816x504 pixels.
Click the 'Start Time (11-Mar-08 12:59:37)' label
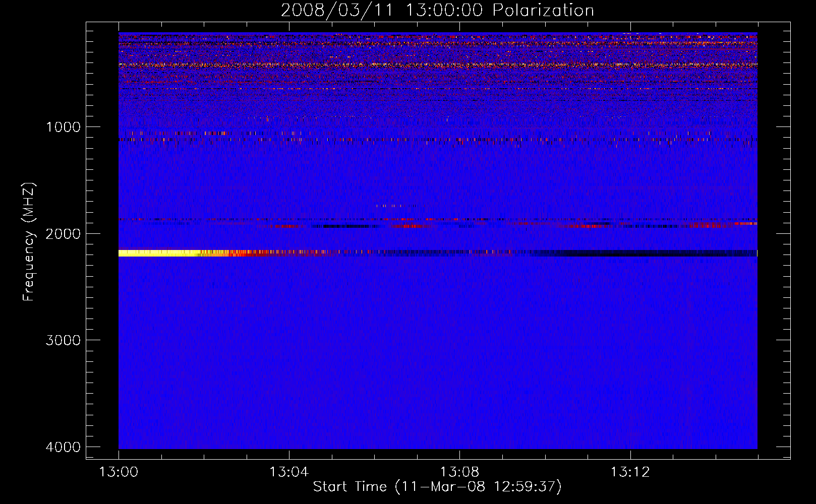tap(437, 487)
